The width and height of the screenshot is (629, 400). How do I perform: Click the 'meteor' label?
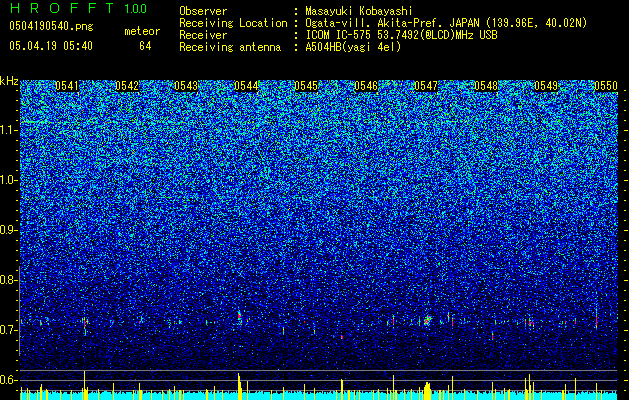[142, 31]
